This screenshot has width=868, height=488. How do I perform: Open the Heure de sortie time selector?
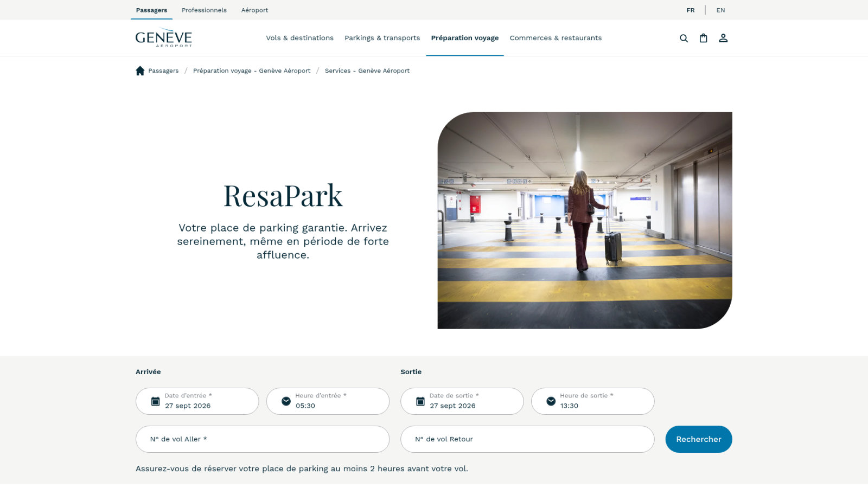coord(593,401)
